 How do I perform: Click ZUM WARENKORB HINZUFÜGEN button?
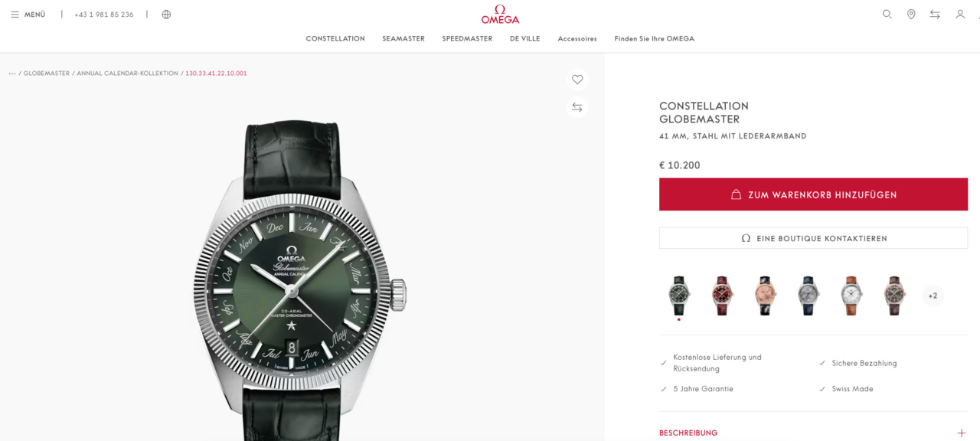813,194
